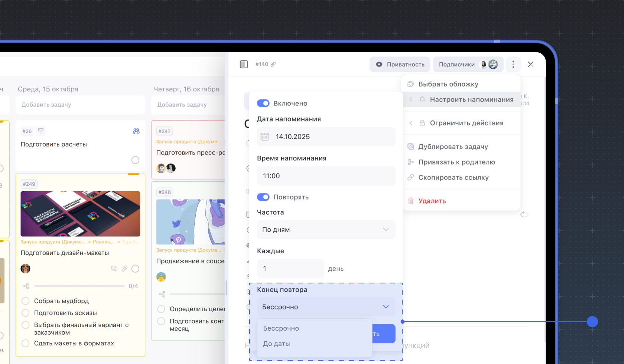
Task: Open comments icon on design mockups card
Action: click(114, 269)
